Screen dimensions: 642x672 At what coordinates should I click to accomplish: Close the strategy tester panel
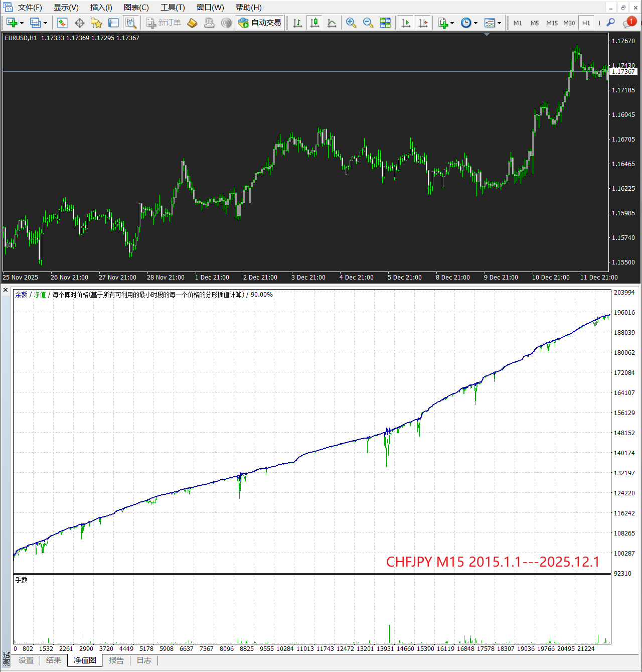pos(6,290)
